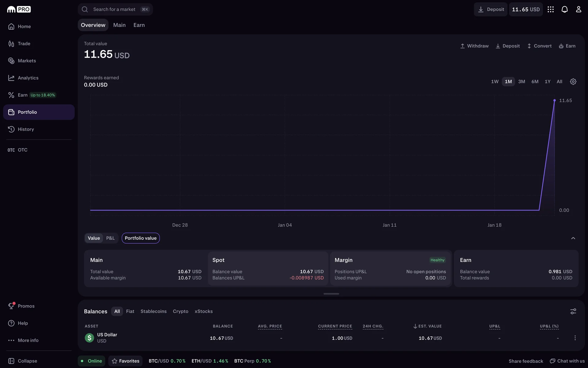Open balances filter settings icon
The height and width of the screenshot is (368, 588).
[x=573, y=311]
